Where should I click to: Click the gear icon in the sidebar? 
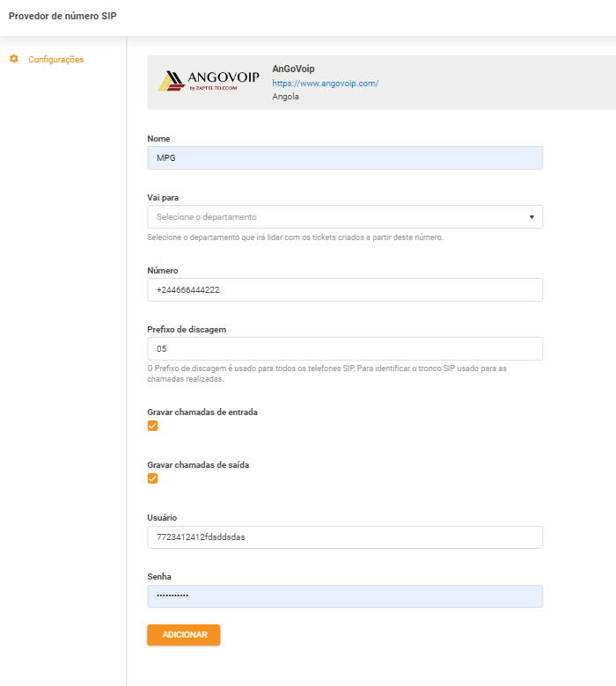[14, 59]
